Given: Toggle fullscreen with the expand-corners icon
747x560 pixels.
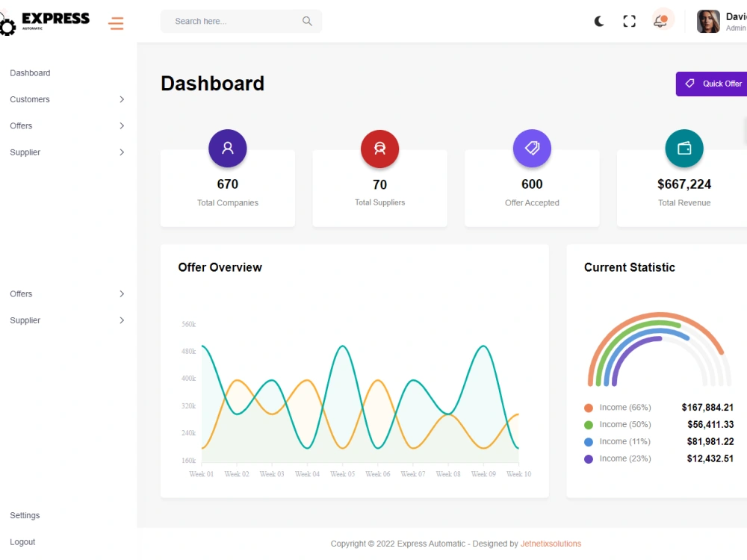Looking at the screenshot, I should pos(629,21).
